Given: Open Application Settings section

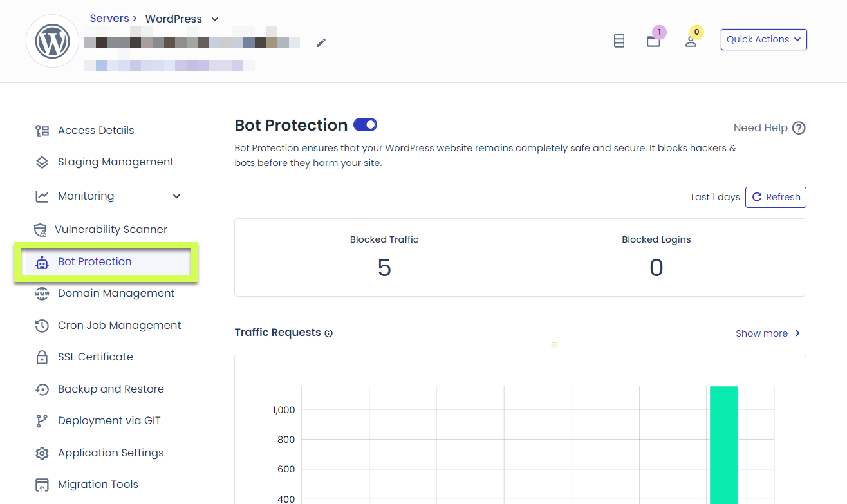Looking at the screenshot, I should coord(111,453).
